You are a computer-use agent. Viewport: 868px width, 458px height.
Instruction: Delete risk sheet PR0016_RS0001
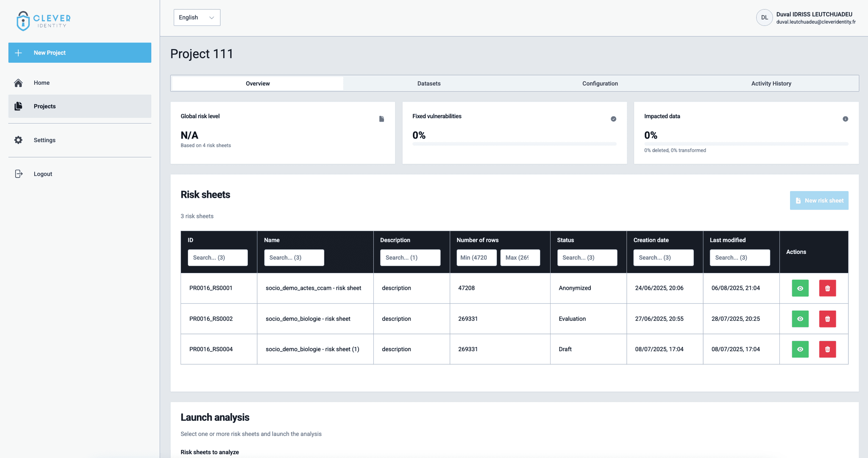click(x=827, y=288)
